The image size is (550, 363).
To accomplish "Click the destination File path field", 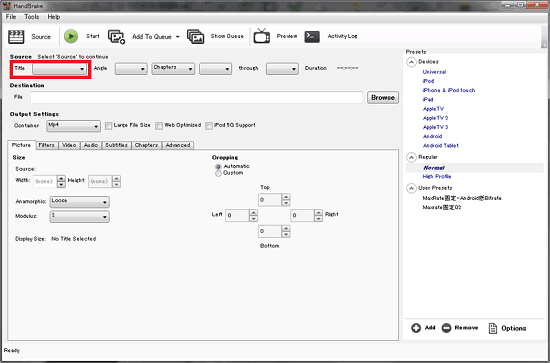I will point(196,97).
